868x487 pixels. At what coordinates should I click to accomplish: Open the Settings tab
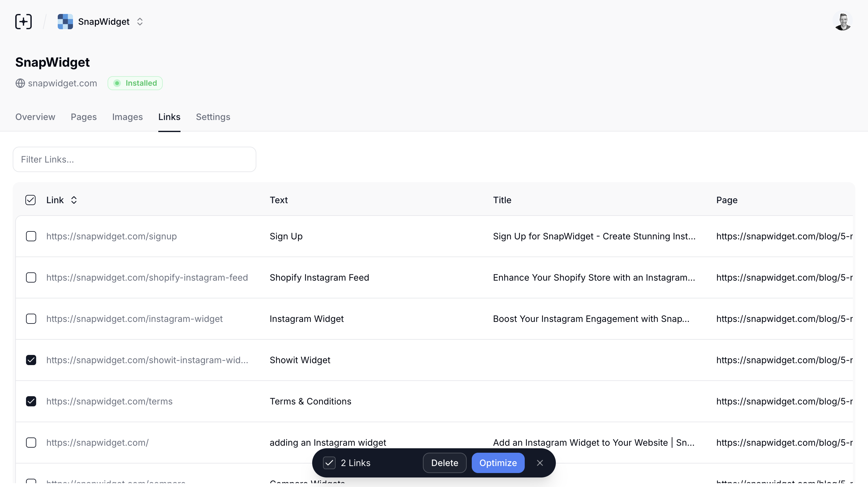point(213,117)
